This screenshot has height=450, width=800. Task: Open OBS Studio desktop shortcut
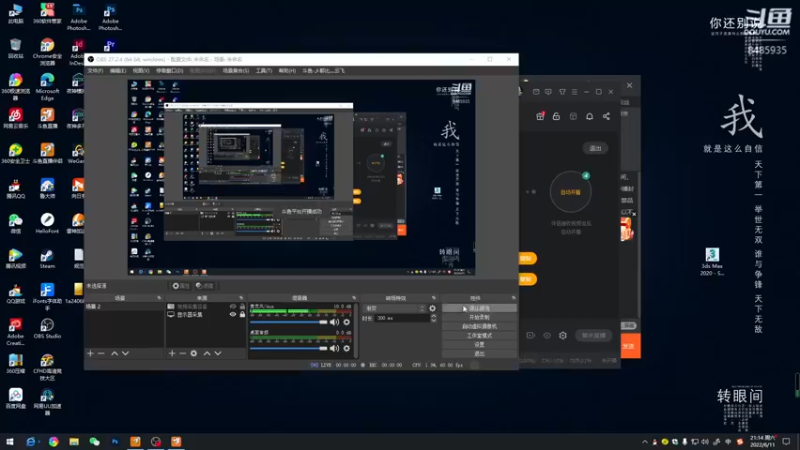[47, 329]
